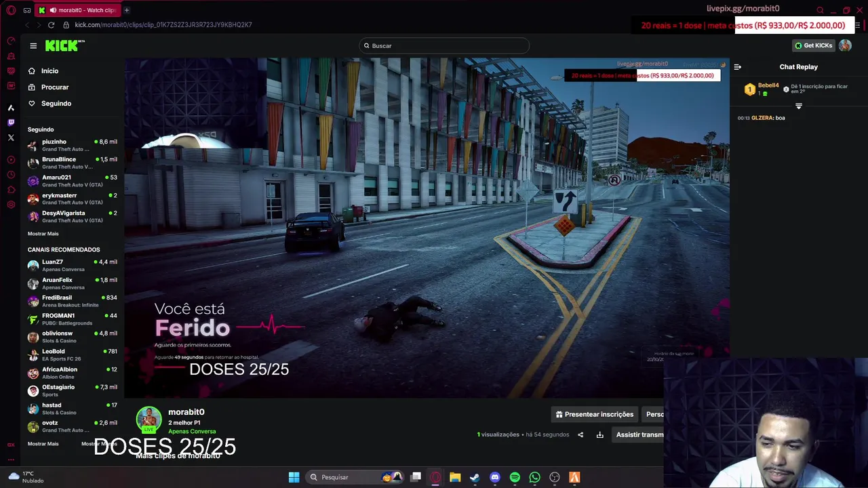Viewport: 868px width, 488px height.
Task: Open the hastad recommended channel
Action: coord(72,409)
